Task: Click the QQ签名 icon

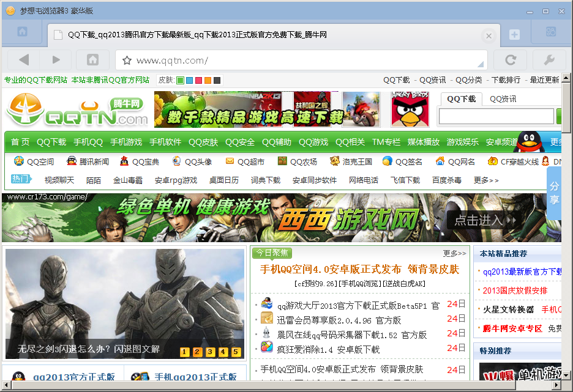Action: pyautogui.click(x=388, y=161)
